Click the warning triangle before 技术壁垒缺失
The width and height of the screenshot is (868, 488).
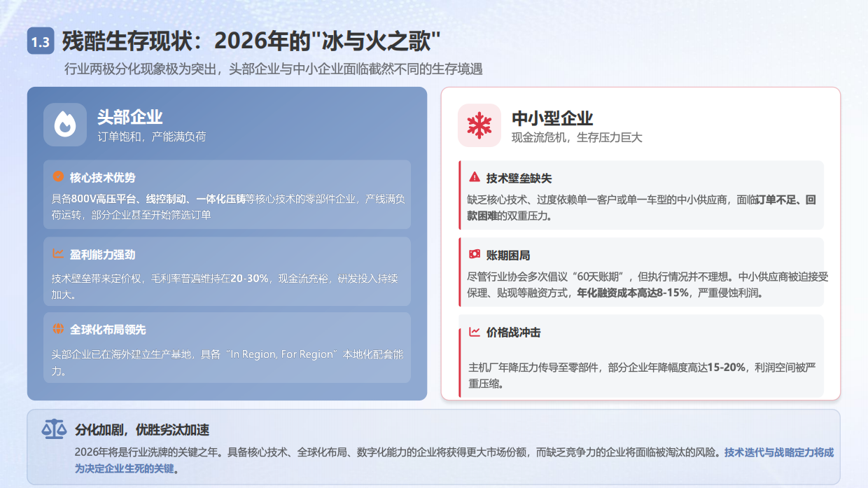tap(475, 177)
